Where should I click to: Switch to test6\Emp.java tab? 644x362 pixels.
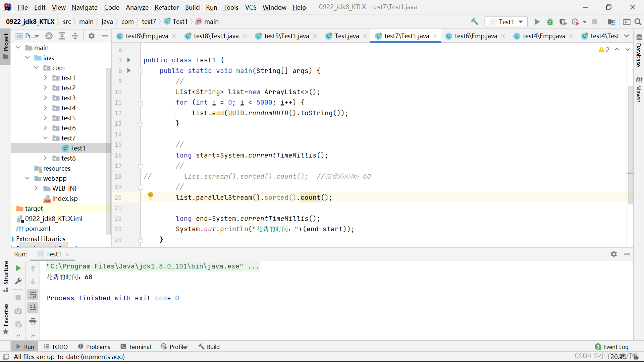pos(476,36)
